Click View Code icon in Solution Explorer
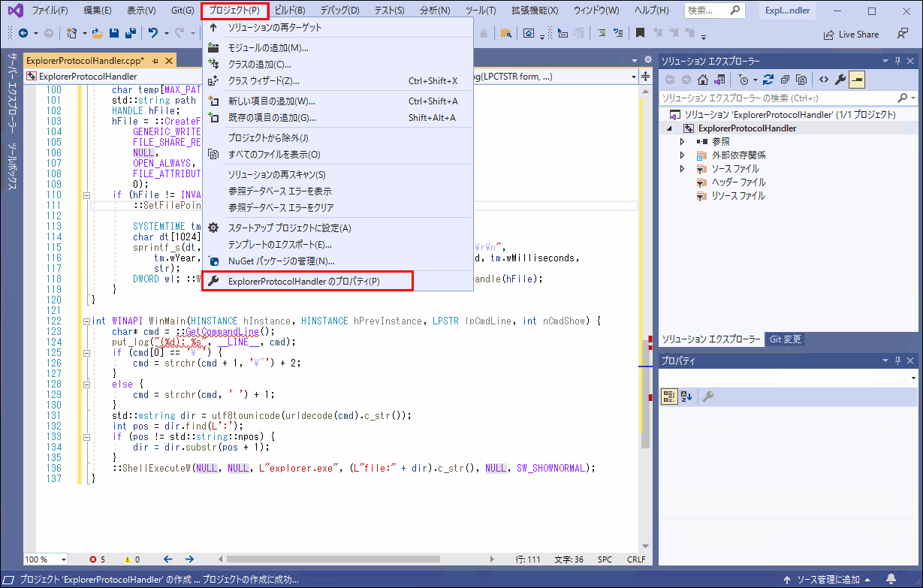 (x=824, y=79)
